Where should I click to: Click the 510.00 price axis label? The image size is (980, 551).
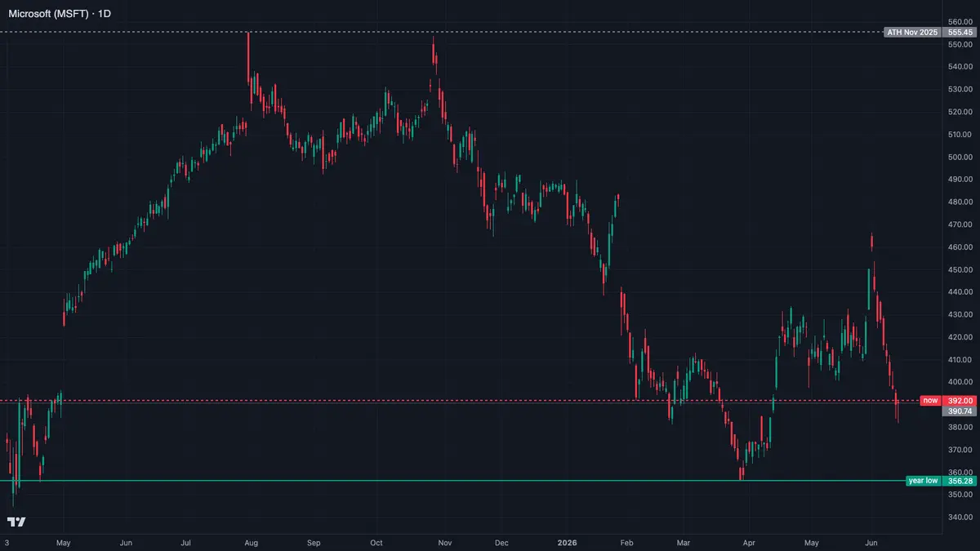click(x=960, y=135)
